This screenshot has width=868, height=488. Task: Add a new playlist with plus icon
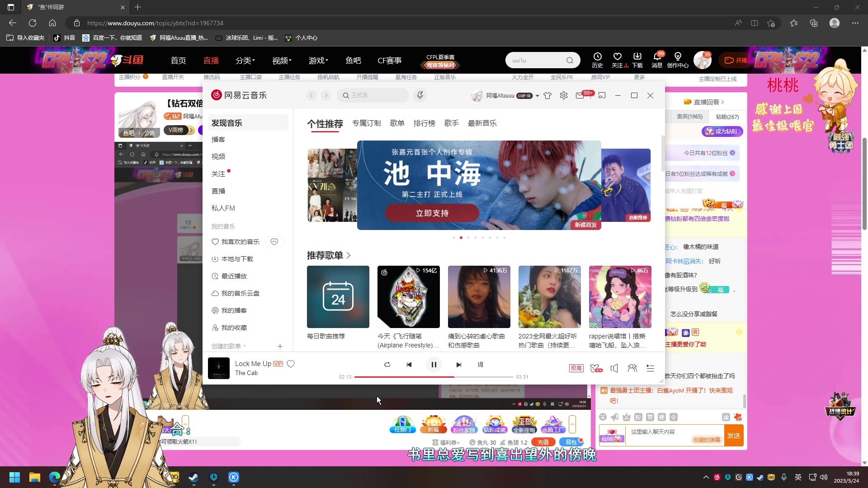[280, 346]
